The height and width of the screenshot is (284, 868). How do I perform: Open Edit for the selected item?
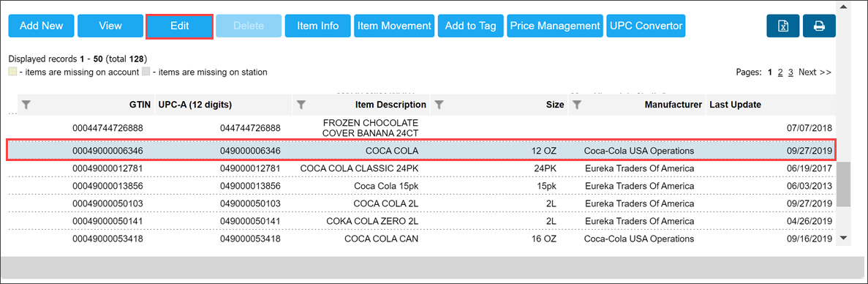tap(179, 26)
